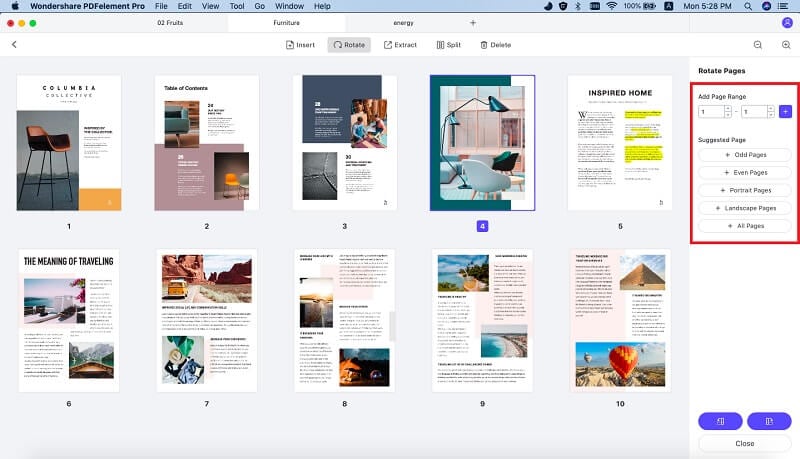Viewport: 800px width, 459px height.
Task: Click the end page range field
Action: click(x=754, y=111)
